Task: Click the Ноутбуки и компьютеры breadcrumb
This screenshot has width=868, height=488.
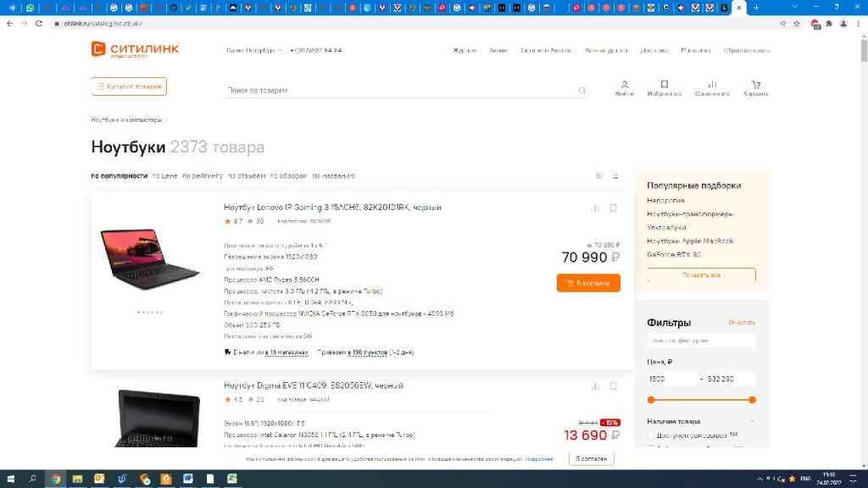Action: (x=127, y=120)
